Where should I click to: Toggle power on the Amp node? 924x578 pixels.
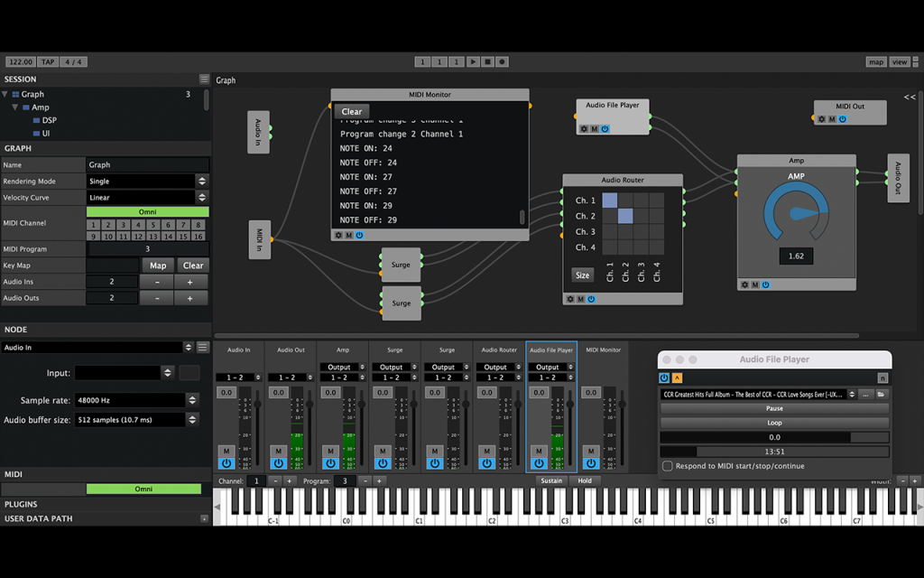point(765,284)
